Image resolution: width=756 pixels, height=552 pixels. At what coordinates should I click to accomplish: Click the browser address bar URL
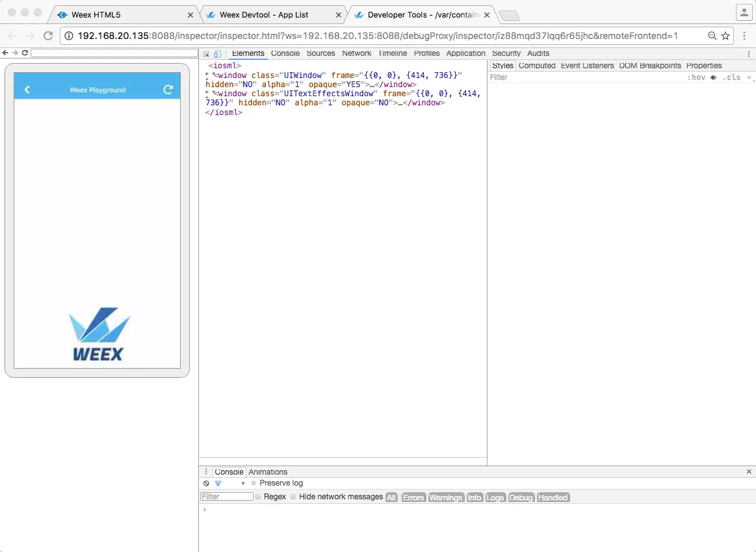[378, 36]
